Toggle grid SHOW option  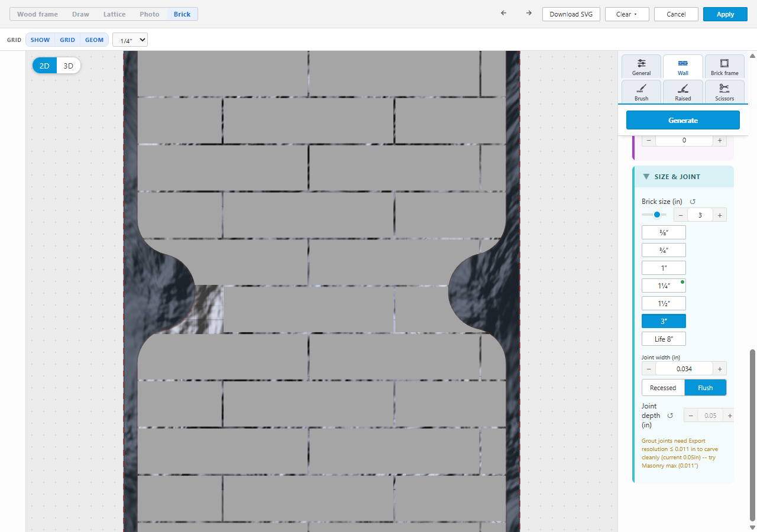point(40,40)
